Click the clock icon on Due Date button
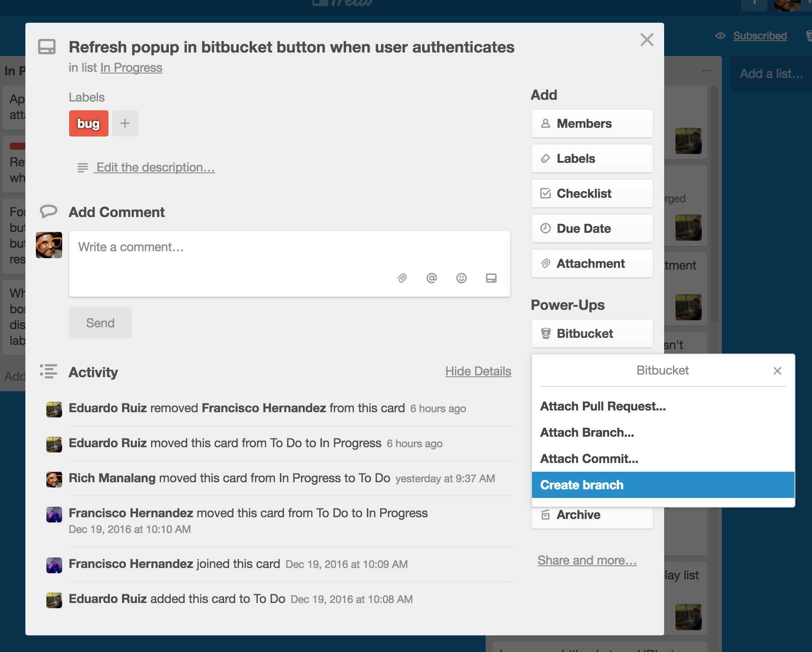 coord(545,228)
